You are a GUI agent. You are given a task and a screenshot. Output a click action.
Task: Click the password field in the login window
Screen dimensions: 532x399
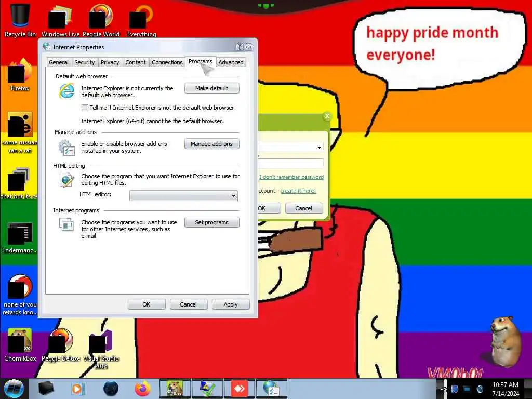[290, 164]
